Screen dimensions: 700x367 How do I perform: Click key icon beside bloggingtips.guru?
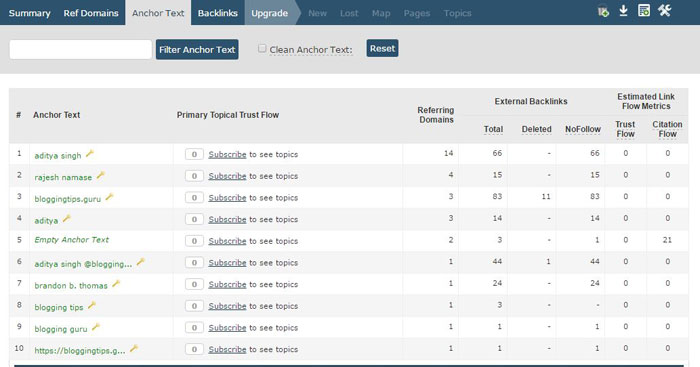(109, 197)
